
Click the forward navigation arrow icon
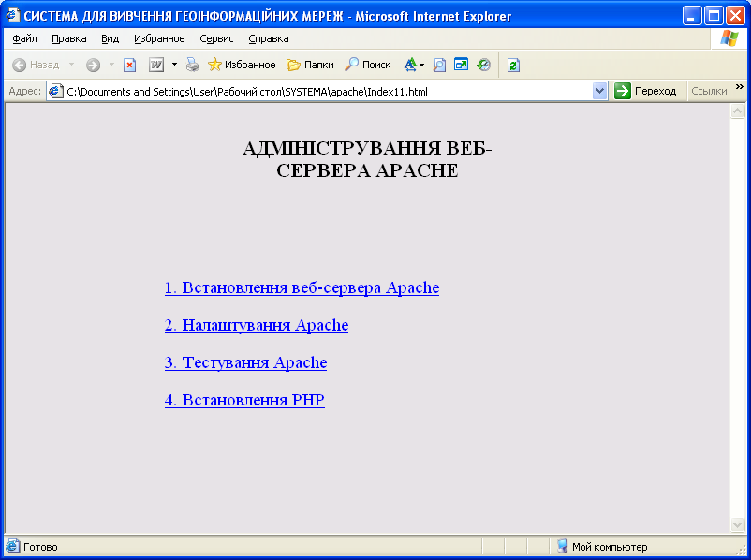(x=93, y=65)
